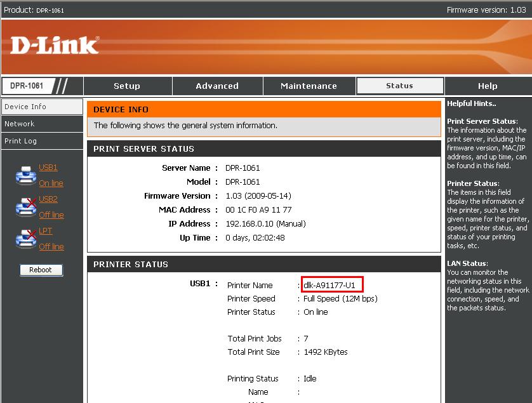
Task: Click the USB2 offline printer icon
Action: pos(26,207)
